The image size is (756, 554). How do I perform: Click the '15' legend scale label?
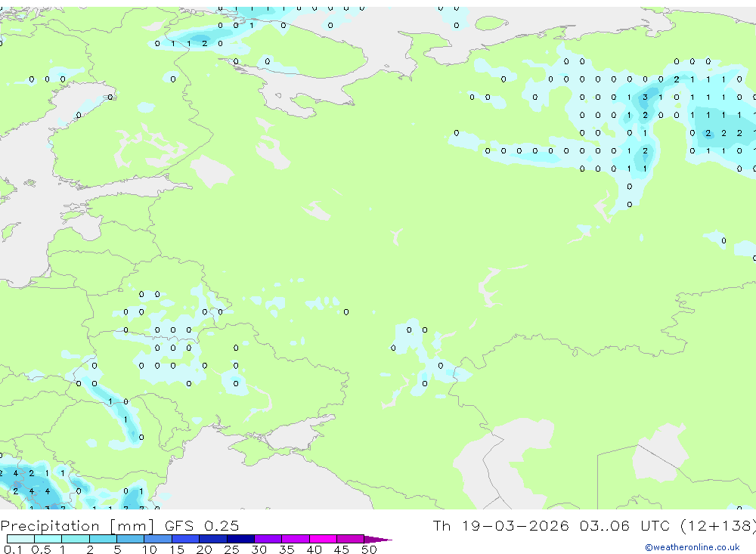(177, 549)
